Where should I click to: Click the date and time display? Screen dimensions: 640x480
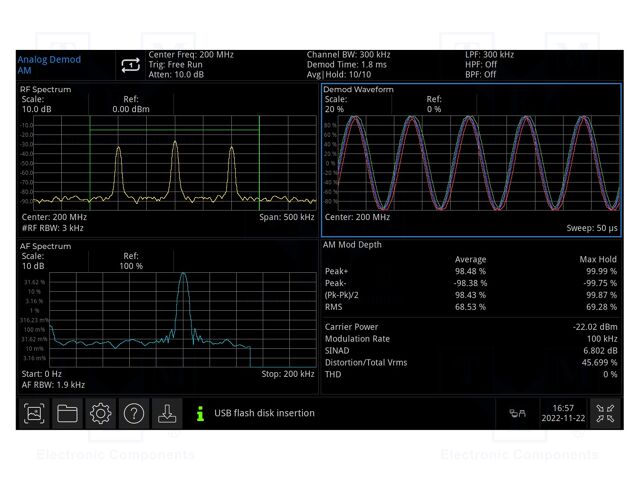pyautogui.click(x=563, y=413)
